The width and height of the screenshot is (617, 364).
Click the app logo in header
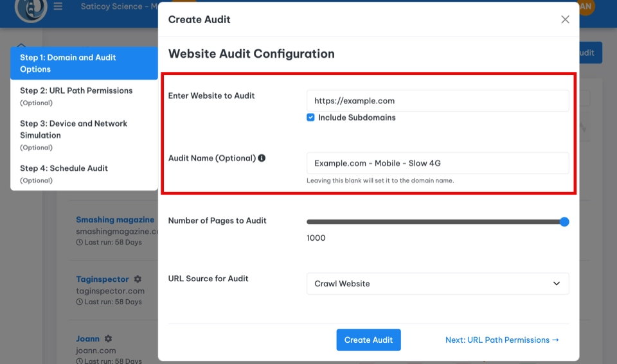(x=31, y=8)
